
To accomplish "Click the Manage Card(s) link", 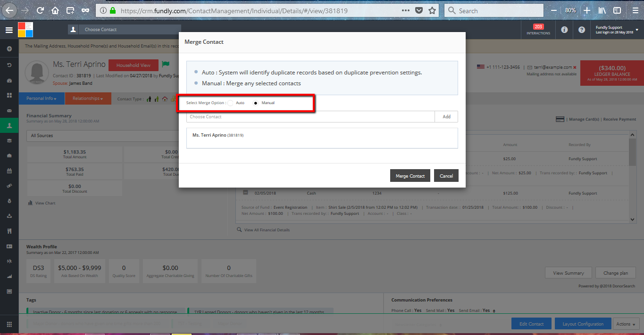I will pyautogui.click(x=584, y=119).
